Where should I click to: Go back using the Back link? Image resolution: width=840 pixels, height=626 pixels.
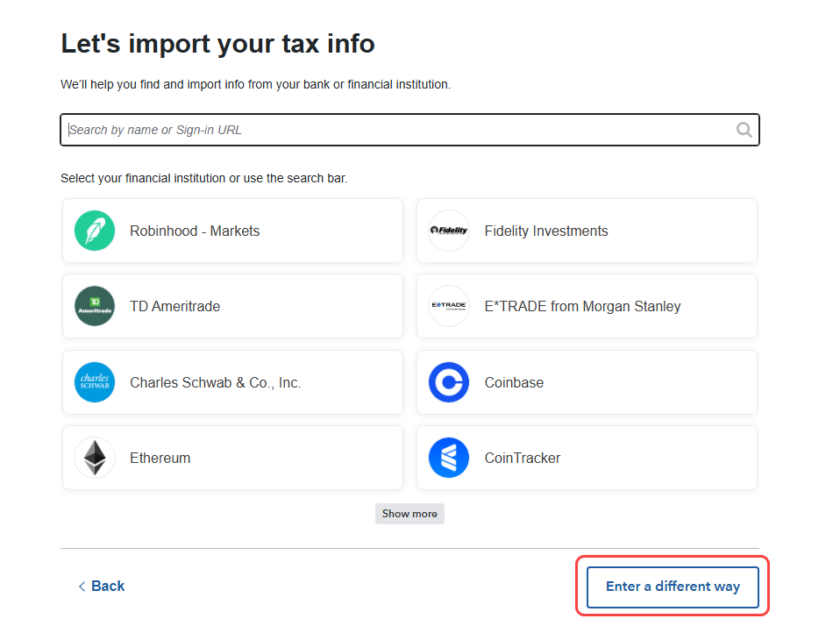click(x=102, y=586)
